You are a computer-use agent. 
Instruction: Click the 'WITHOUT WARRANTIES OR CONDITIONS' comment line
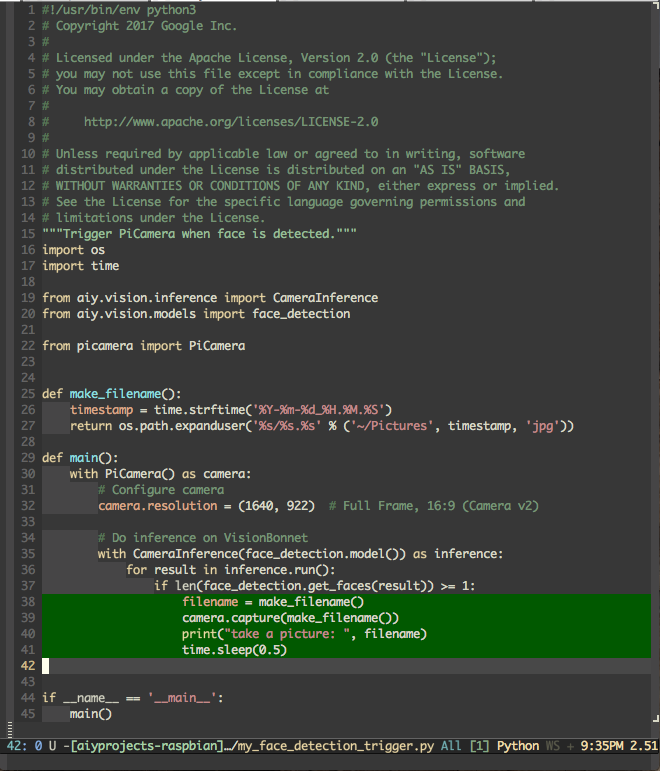300,186
